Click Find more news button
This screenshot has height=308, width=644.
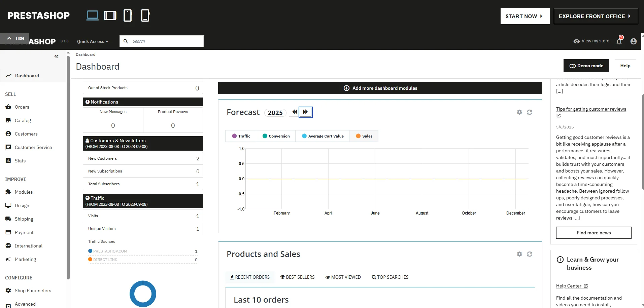pyautogui.click(x=594, y=233)
